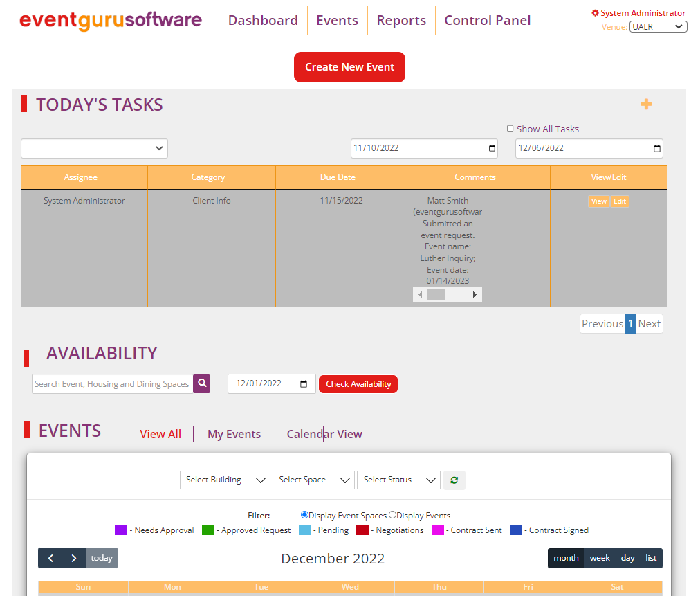Go to previous month with left chevron
This screenshot has height=596, width=700.
pos(50,558)
